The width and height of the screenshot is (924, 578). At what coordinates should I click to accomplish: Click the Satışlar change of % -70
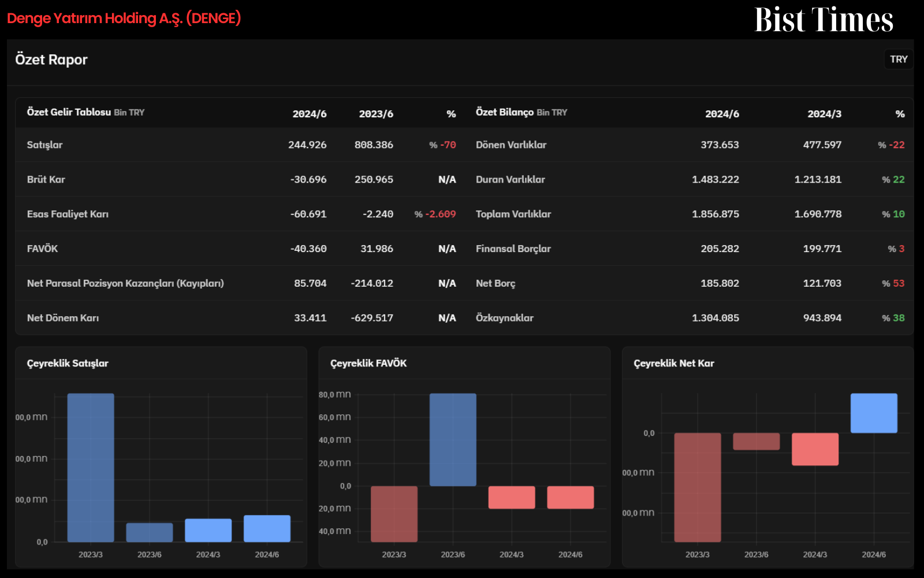coord(442,144)
